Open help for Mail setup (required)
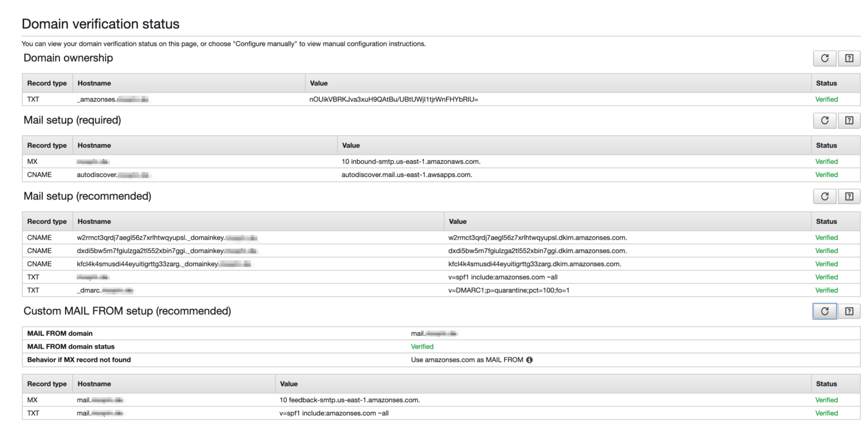Viewport: 868px width, 425px height. 849,120
